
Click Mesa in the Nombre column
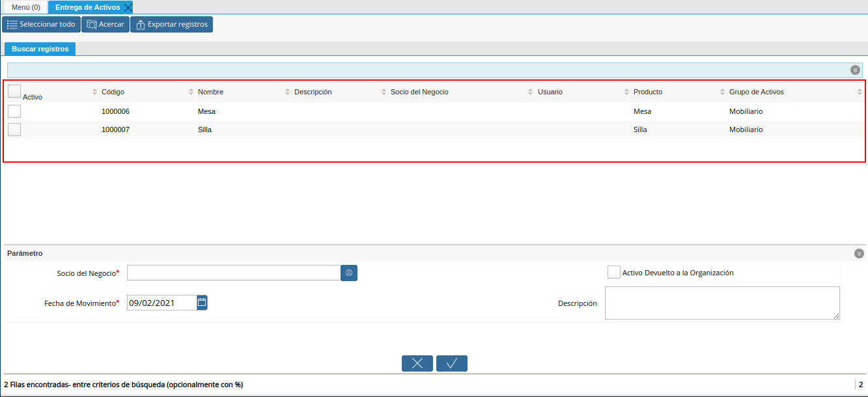click(x=206, y=111)
